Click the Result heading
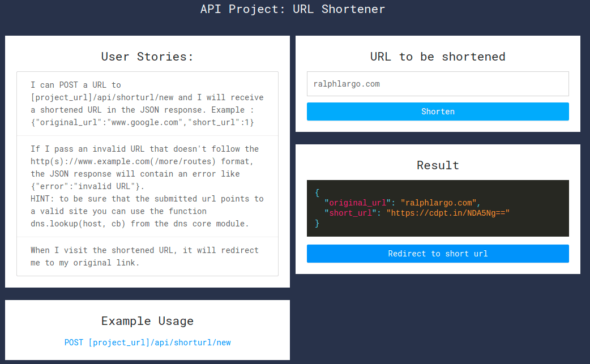Image resolution: width=590 pixels, height=364 pixels. point(438,165)
